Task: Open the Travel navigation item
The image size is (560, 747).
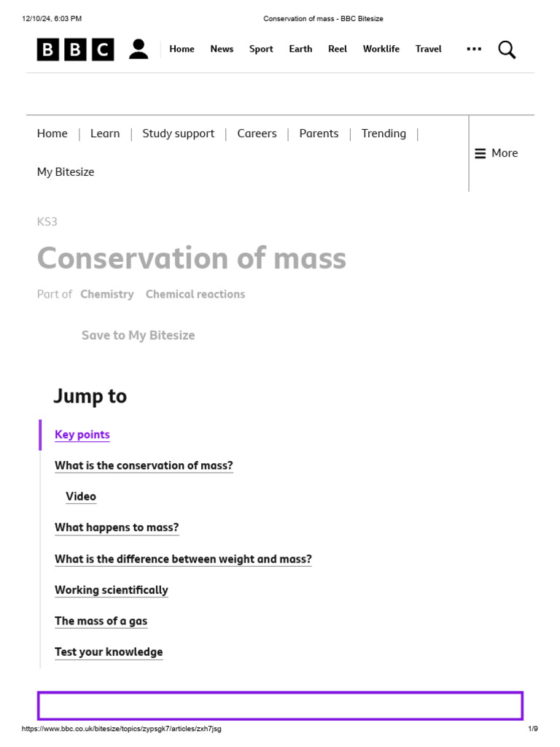Action: pos(429,49)
